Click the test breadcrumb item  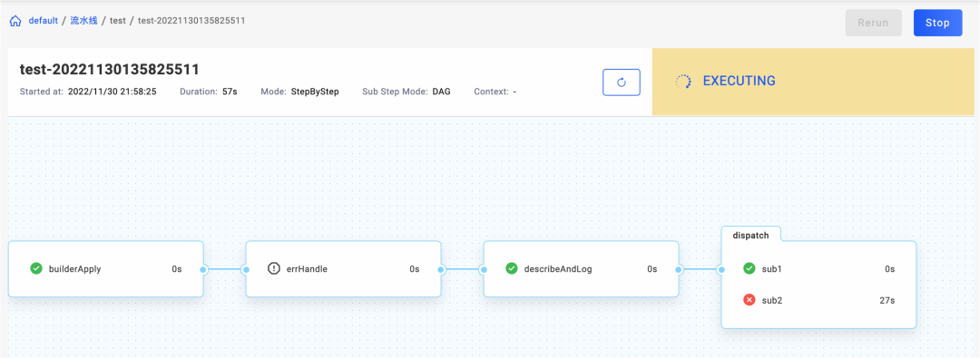[x=117, y=21]
